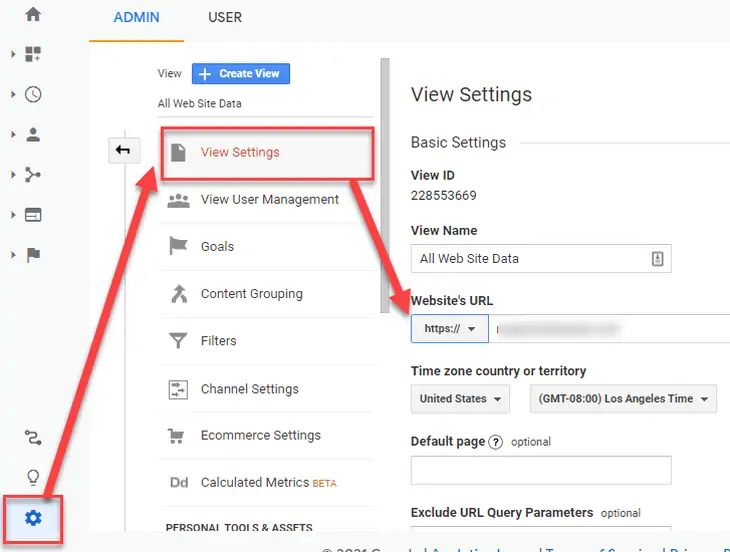The width and height of the screenshot is (730, 552).
Task: Click the View Name input field
Action: pos(530,258)
